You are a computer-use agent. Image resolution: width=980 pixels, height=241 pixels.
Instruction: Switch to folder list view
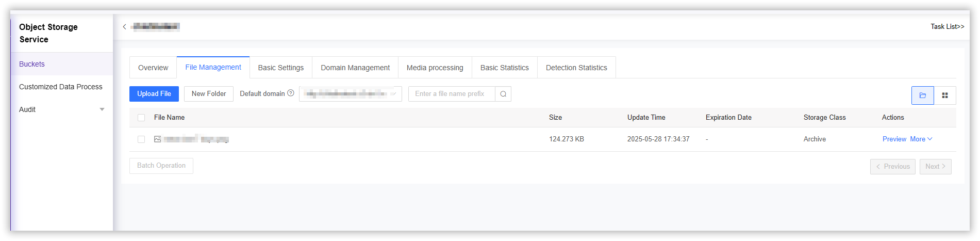(x=922, y=95)
